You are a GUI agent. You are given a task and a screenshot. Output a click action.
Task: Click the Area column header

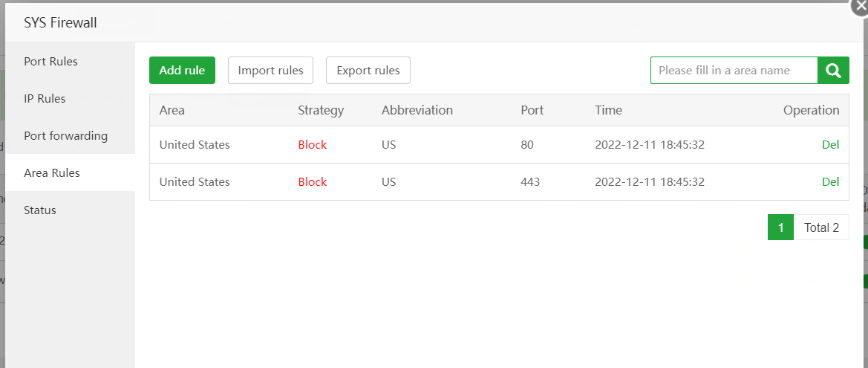(x=172, y=110)
